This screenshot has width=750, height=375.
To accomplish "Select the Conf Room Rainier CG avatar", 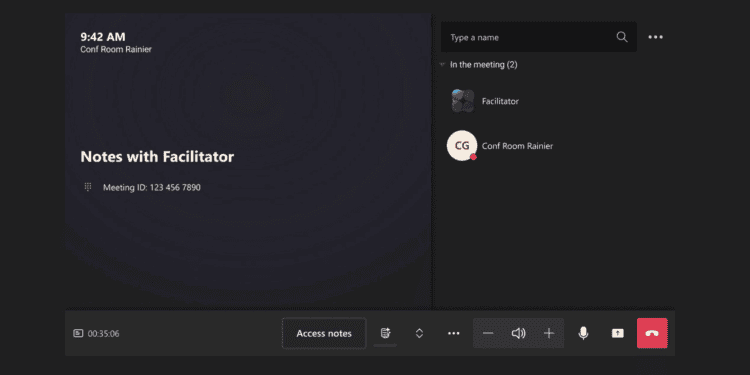I will pyautogui.click(x=462, y=145).
